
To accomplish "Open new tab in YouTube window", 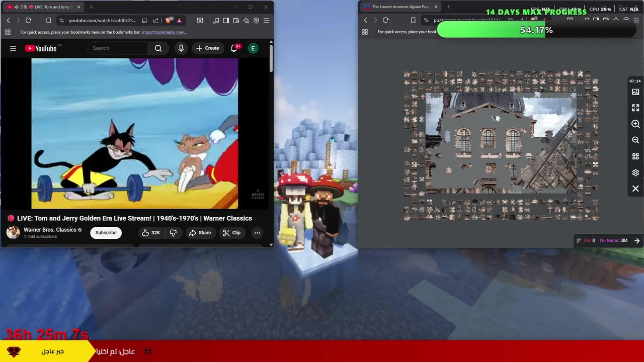I will coord(91,7).
